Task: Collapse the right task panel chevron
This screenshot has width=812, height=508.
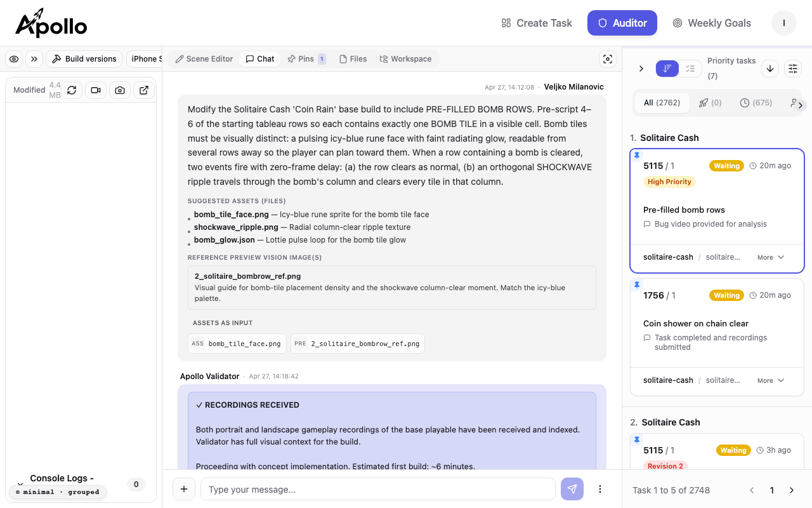Action: point(641,69)
